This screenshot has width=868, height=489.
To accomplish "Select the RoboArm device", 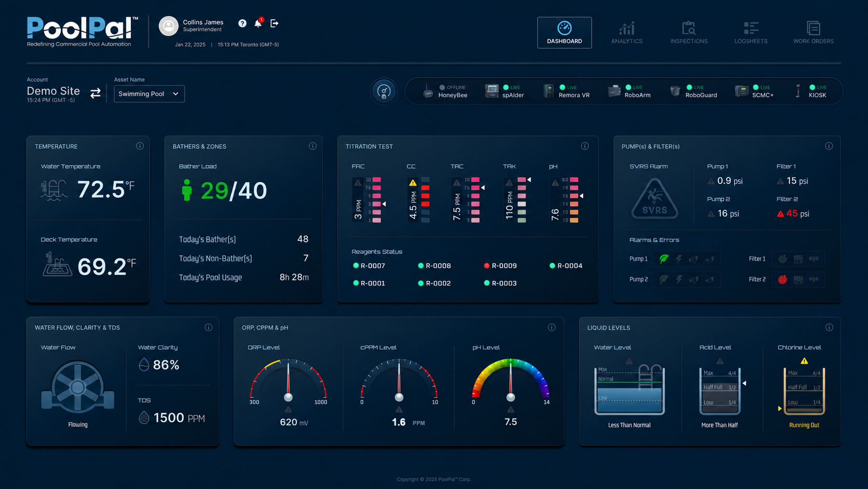I will [x=629, y=91].
